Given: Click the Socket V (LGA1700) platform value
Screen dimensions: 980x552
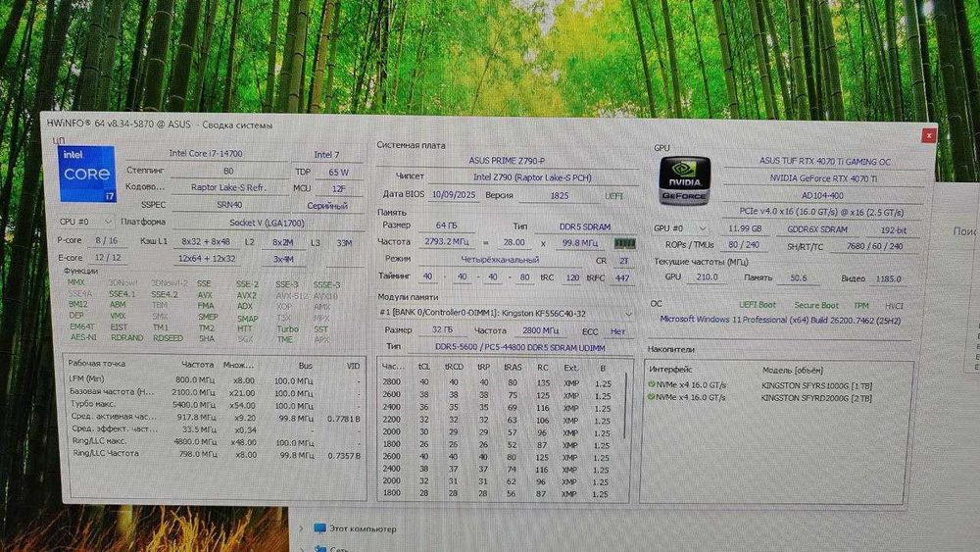Looking at the screenshot, I should click(x=267, y=224).
